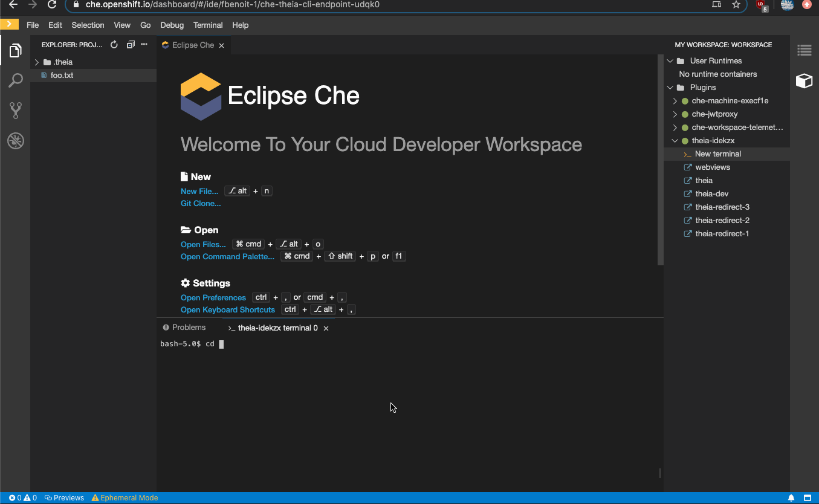Click the Open Keyboard Shortcuts link
This screenshot has width=819, height=504.
click(x=228, y=309)
